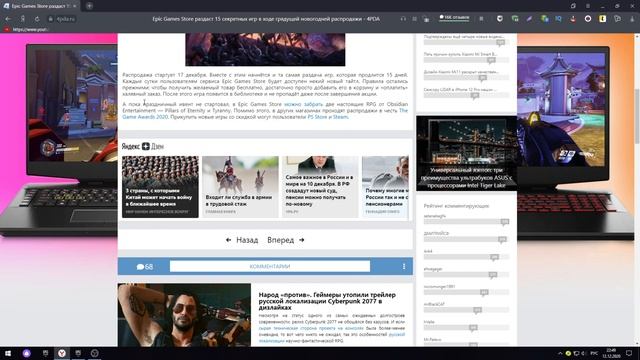Click top commenter rating first username

click(435, 216)
